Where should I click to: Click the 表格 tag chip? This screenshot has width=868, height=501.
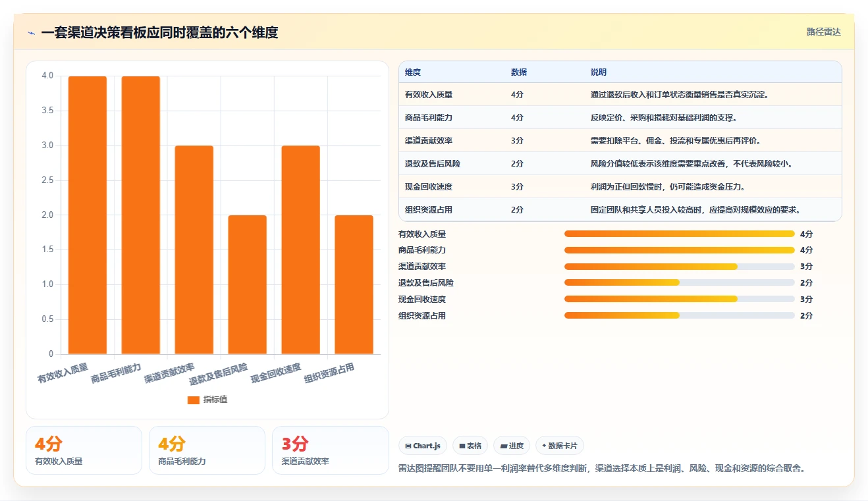[470, 446]
